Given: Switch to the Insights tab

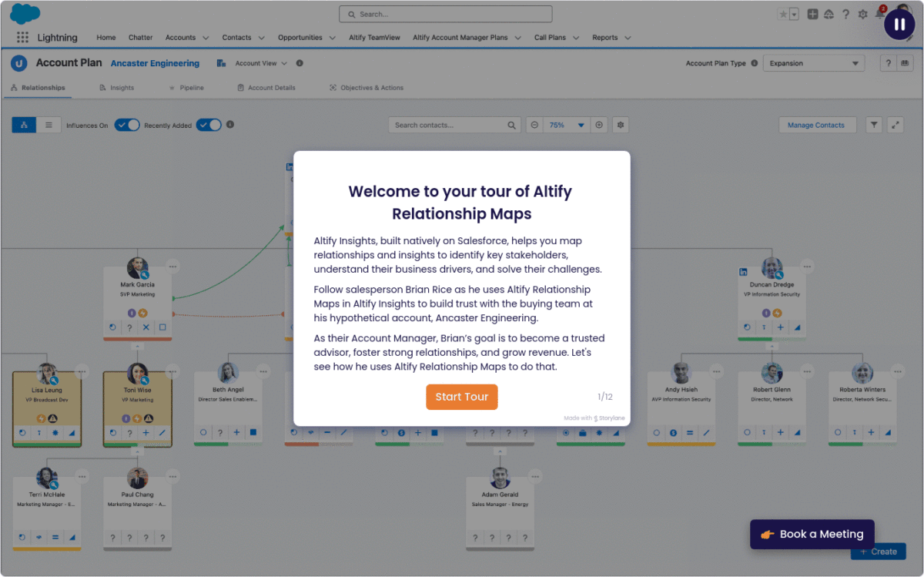Looking at the screenshot, I should click(117, 88).
